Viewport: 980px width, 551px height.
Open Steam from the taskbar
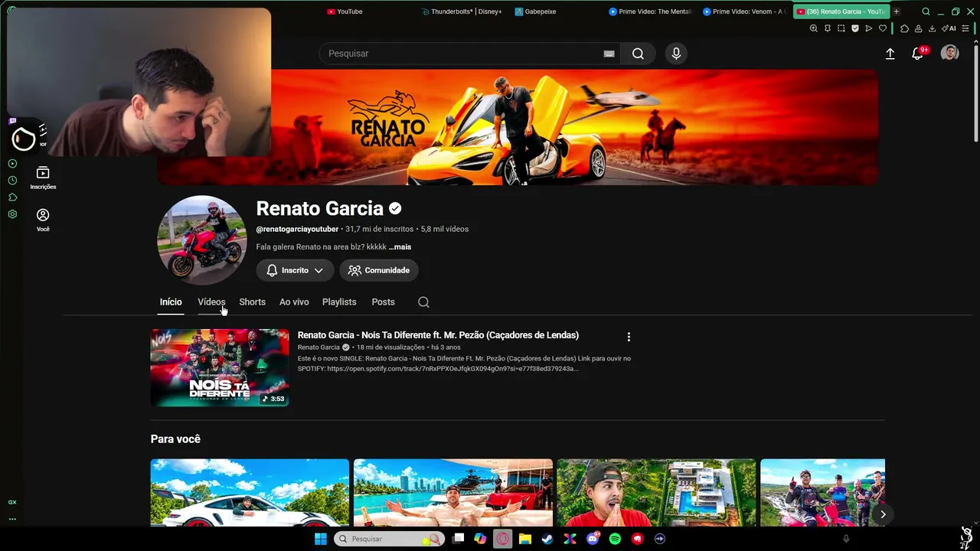[x=547, y=539]
